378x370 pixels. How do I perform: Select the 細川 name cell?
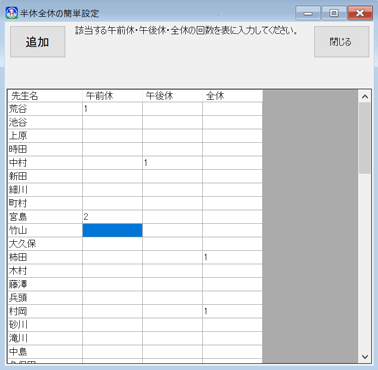click(45, 190)
